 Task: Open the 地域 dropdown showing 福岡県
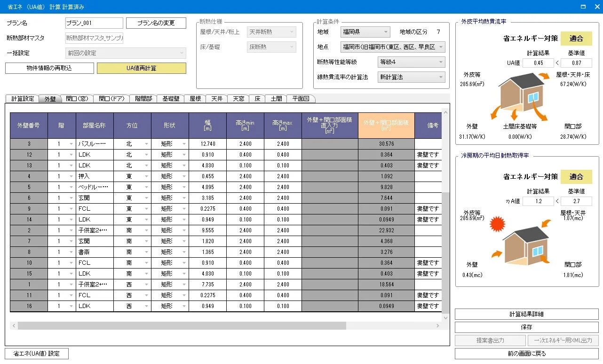click(365, 32)
